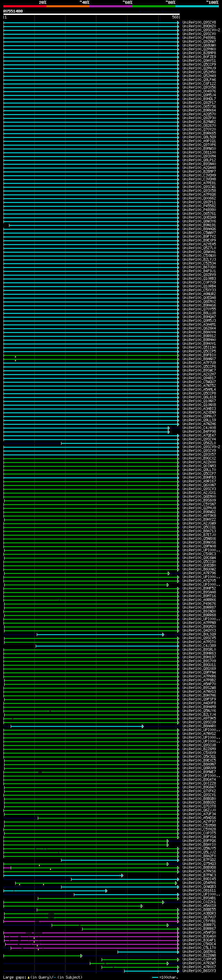Select label UniRef100_A9PIQ1
Viewport: 222px width, 980px height.
(199, 141)
